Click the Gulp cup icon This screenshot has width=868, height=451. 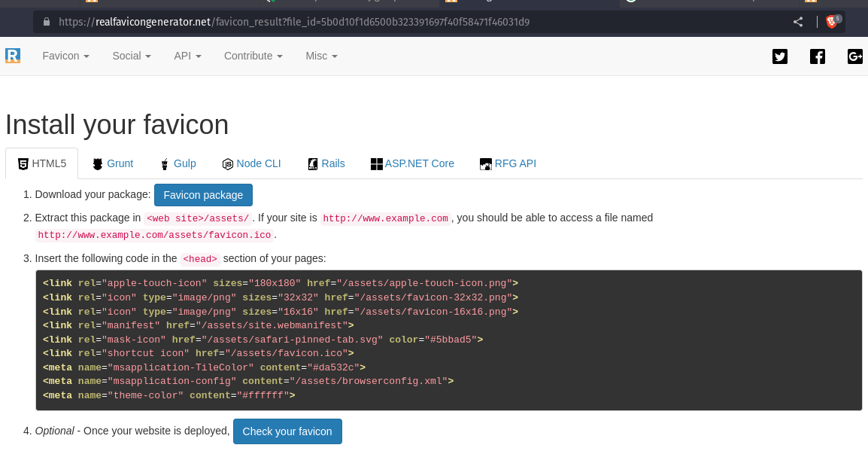[165, 164]
